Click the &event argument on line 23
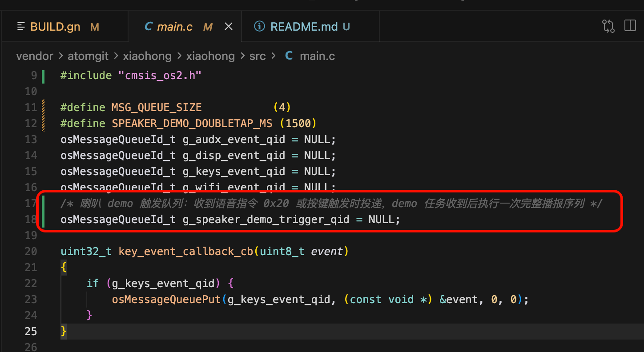Viewport: 644px width, 352px height. tap(459, 300)
